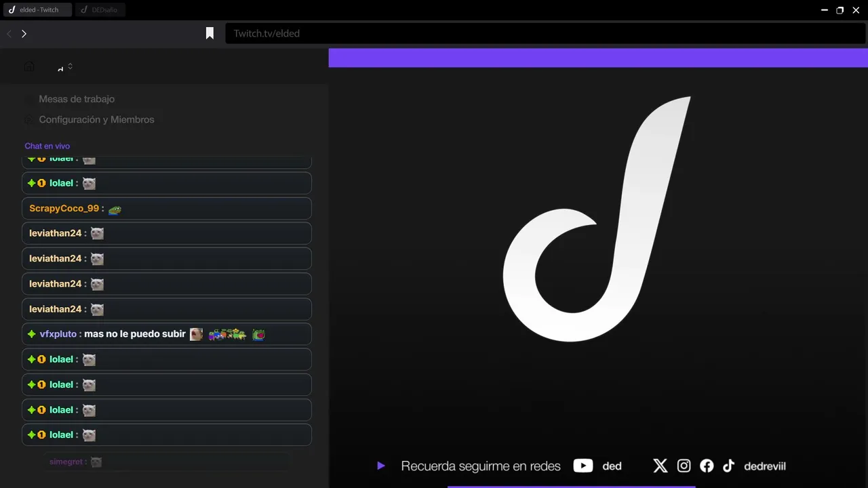Expand the workspace switcher chevrons
Screen dimensions: 868x488
70,66
